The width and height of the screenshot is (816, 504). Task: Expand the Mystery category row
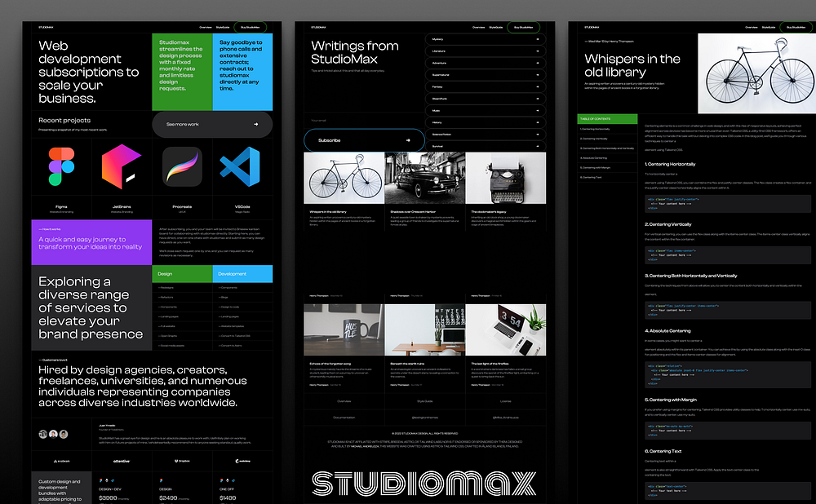486,39
